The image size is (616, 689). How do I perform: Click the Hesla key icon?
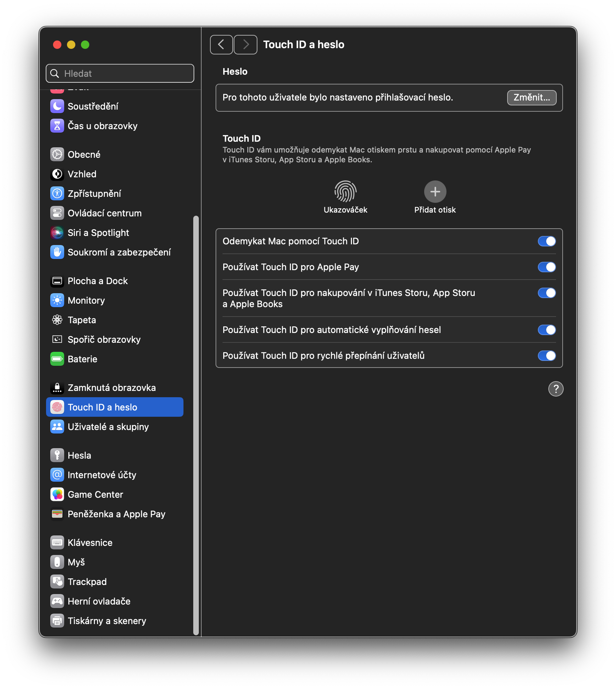pos(57,455)
